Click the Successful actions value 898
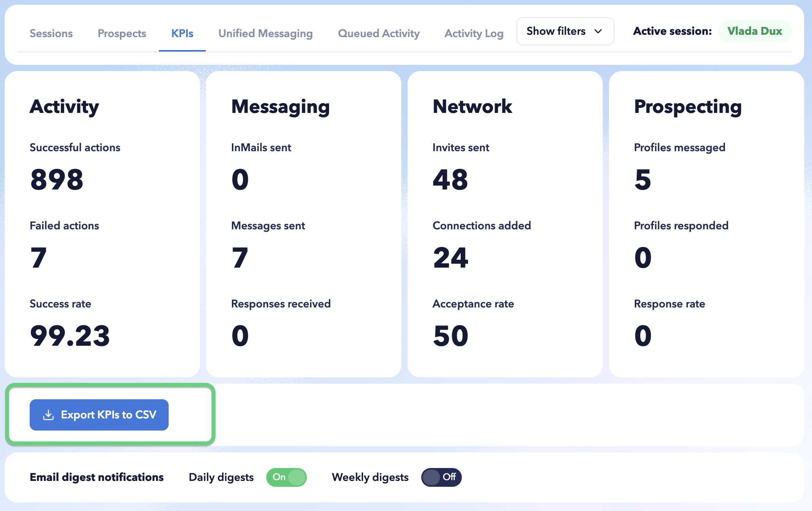 [57, 180]
